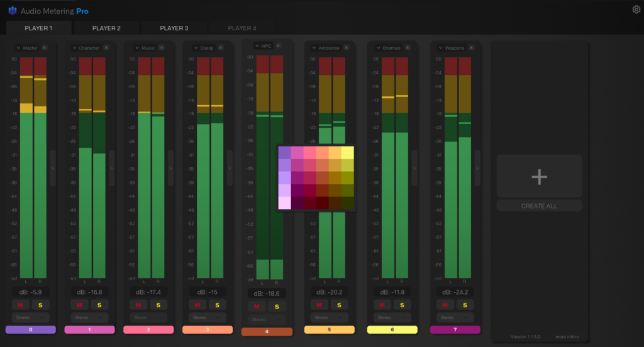Switch to the PLAYER 2 tab
Viewport: 644px width, 347px height.
(106, 28)
